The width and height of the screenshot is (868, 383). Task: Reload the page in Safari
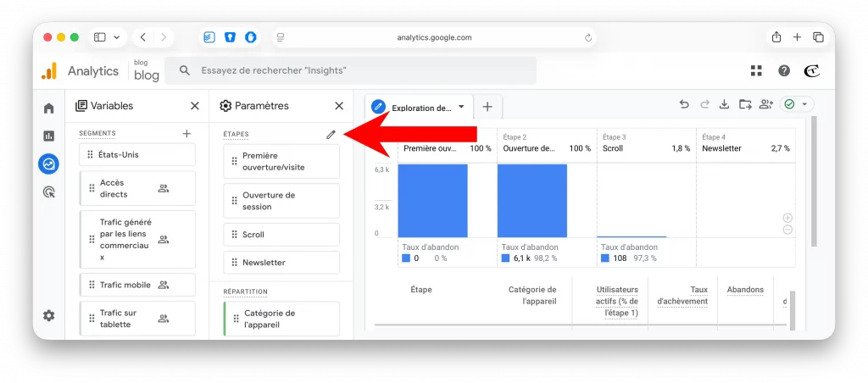(x=588, y=37)
